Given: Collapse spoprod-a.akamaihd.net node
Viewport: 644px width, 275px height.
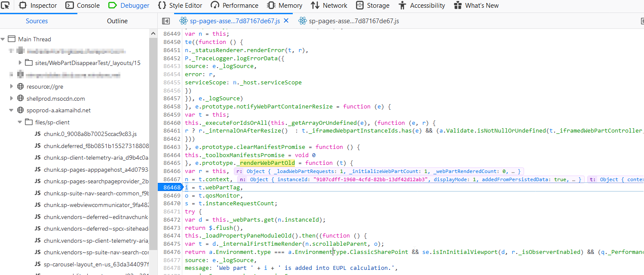Looking at the screenshot, I should (x=12, y=111).
